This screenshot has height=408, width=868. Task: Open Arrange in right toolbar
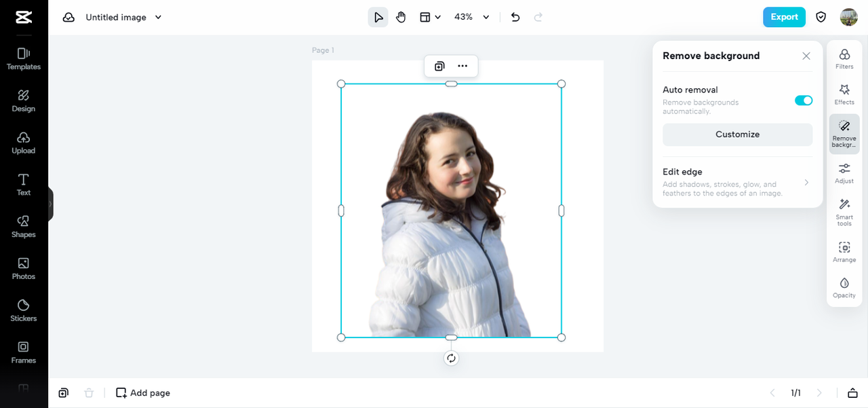(x=844, y=252)
